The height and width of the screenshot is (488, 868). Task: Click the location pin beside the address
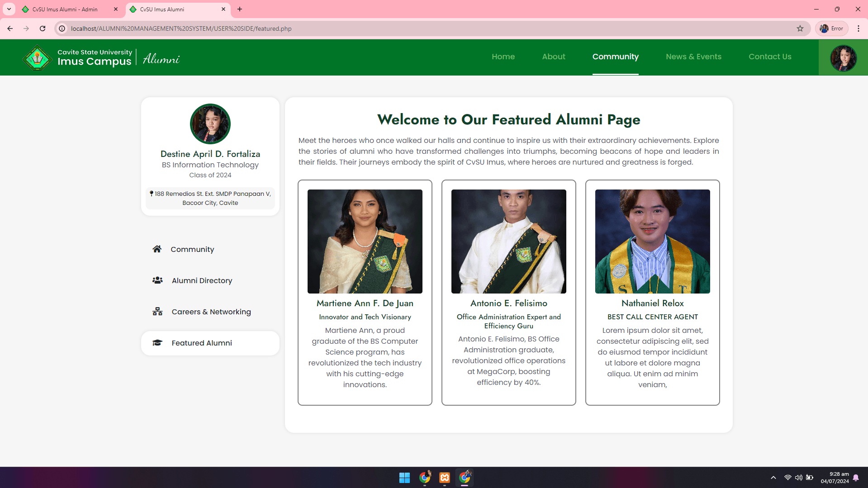click(x=152, y=194)
